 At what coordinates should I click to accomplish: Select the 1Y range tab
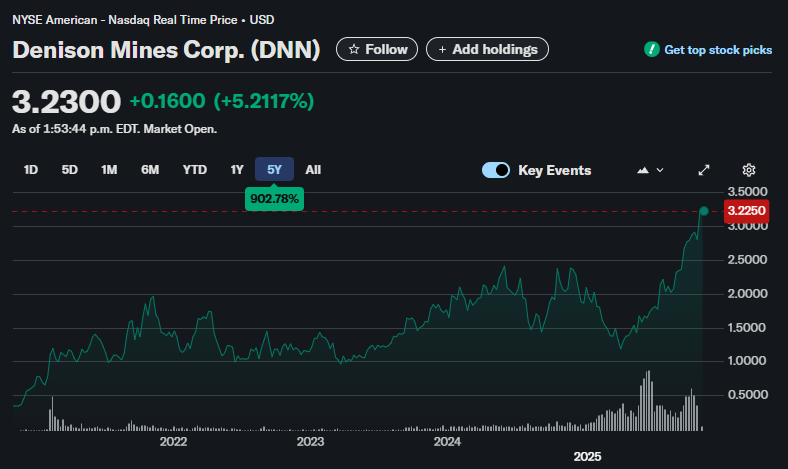(237, 170)
